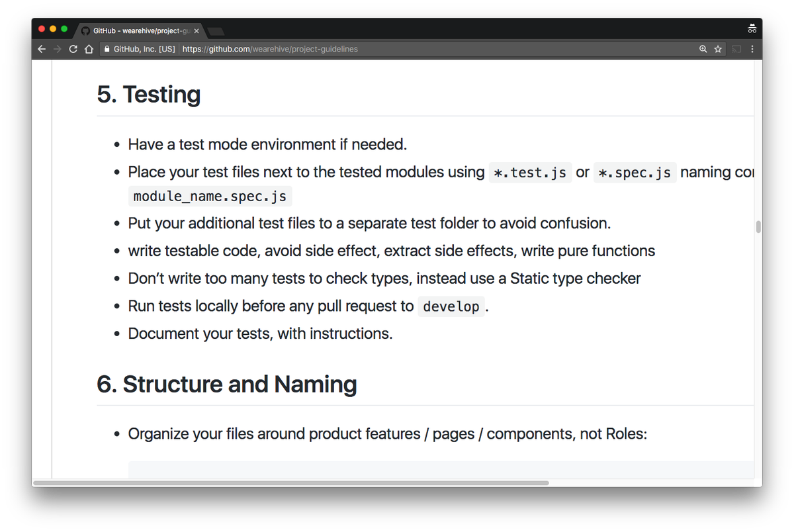
Task: Click the '*.spec.js' code snippet
Action: [635, 173]
